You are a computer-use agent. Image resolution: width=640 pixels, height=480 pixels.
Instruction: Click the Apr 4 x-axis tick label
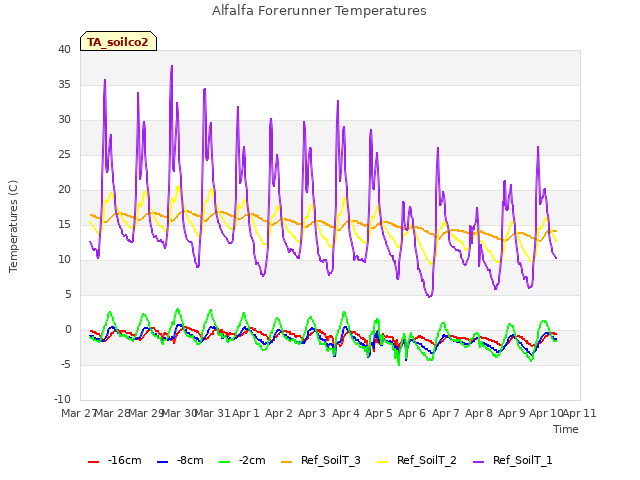coord(346,413)
